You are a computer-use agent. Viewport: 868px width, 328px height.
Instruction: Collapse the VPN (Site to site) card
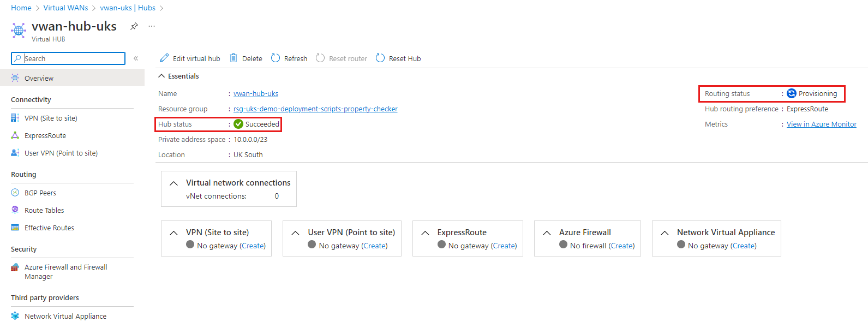[173, 233]
